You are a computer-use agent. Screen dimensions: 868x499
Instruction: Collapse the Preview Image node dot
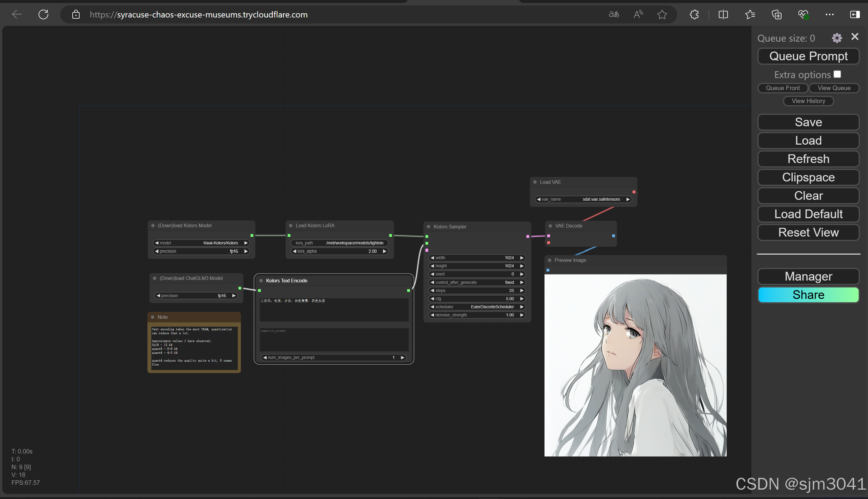pyautogui.click(x=550, y=260)
